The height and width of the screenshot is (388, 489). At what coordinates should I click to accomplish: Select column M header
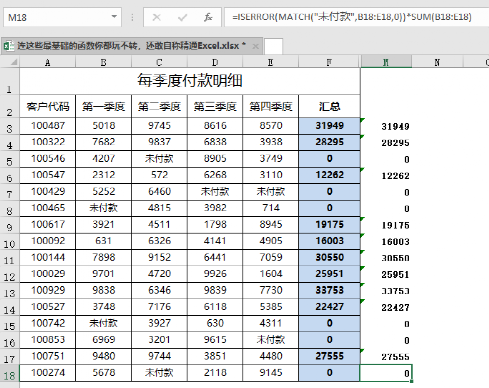386,62
